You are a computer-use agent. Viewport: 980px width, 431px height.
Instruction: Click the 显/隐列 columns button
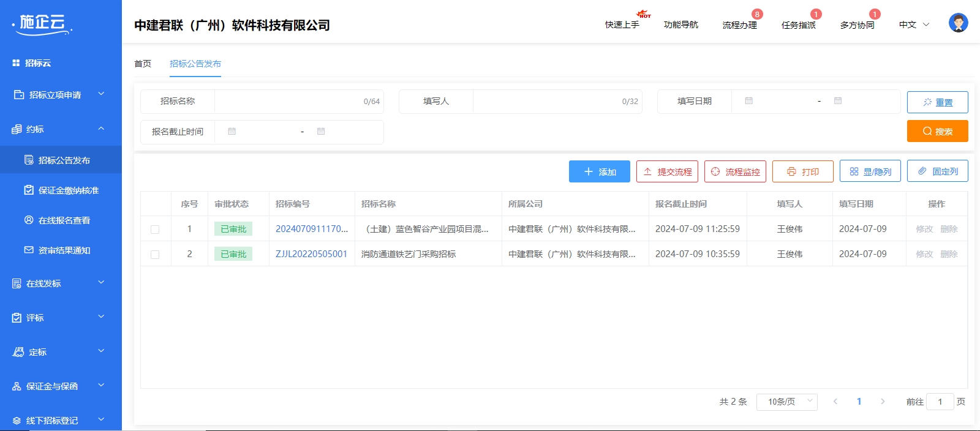[870, 171]
